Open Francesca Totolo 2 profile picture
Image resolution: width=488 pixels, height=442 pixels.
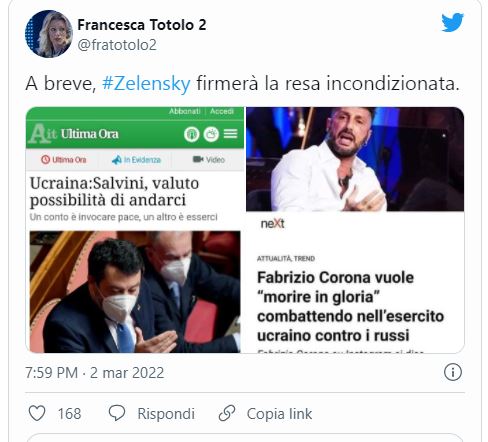pyautogui.click(x=49, y=34)
